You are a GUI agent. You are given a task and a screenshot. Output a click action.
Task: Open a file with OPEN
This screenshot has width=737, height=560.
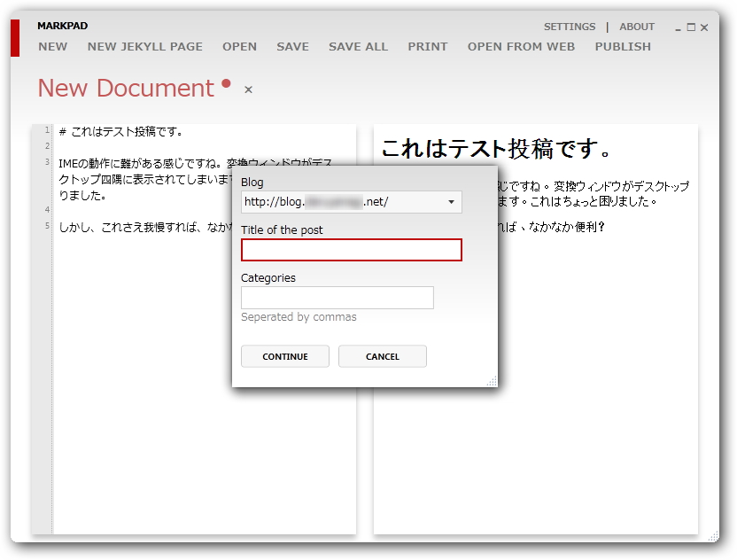pyautogui.click(x=239, y=46)
